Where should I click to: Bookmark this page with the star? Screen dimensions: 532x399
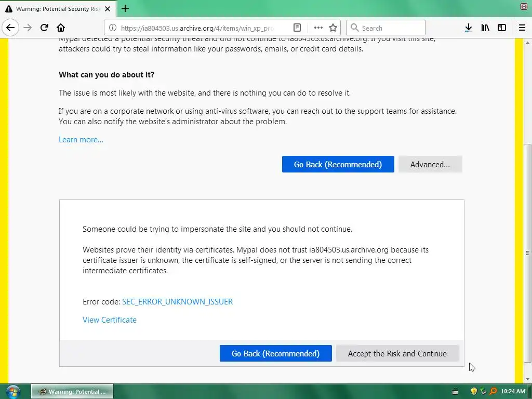[333, 28]
